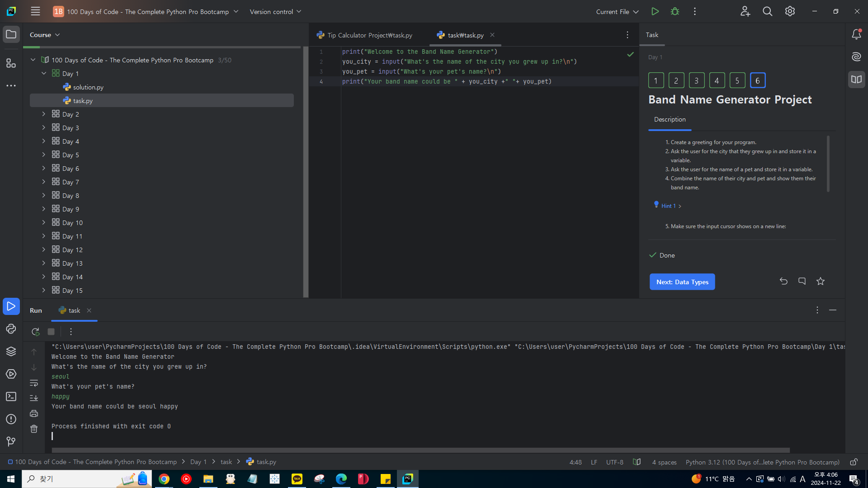The height and width of the screenshot is (488, 868).
Task: Toggle the read-only lock in the status bar
Action: point(854,462)
